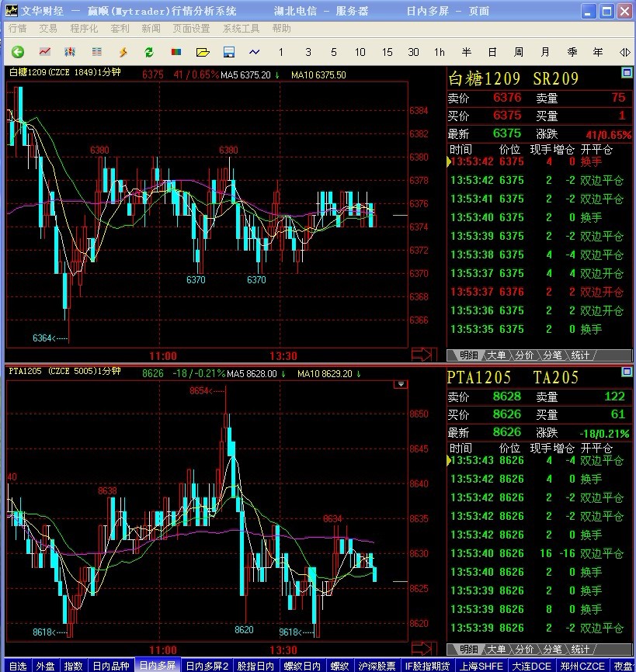This screenshot has height=672, width=636.
Task: Open the candlestick chart toolbar icon
Action: pyautogui.click(x=70, y=52)
